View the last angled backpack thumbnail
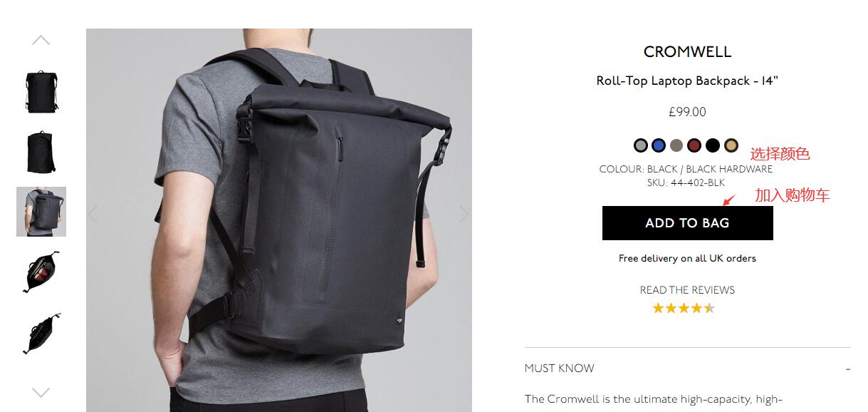868x412 pixels. [x=41, y=333]
